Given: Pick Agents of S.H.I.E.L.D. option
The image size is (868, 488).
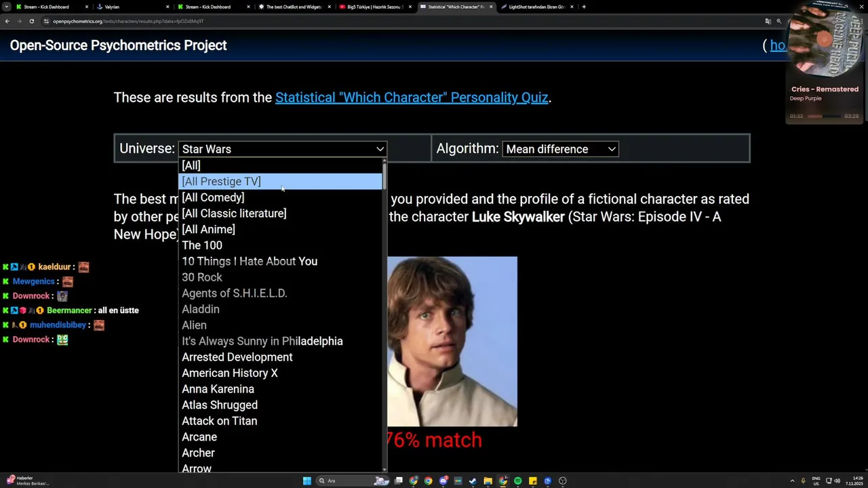Looking at the screenshot, I should 280,293.
